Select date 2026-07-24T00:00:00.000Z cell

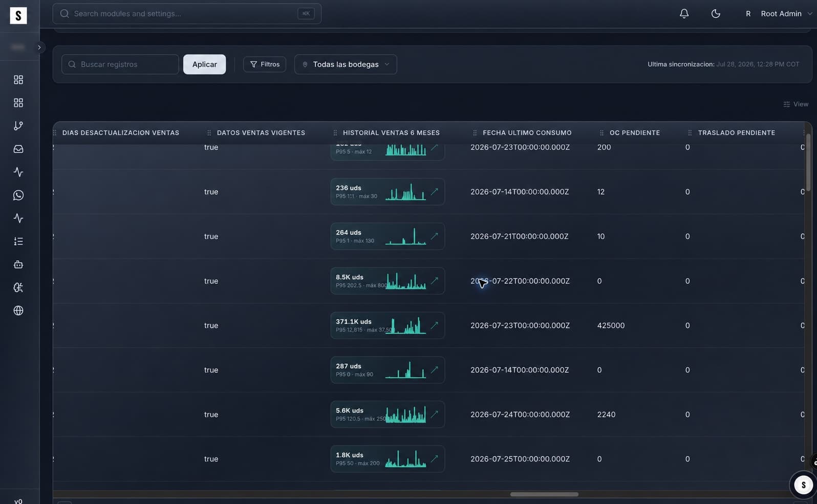(x=520, y=414)
